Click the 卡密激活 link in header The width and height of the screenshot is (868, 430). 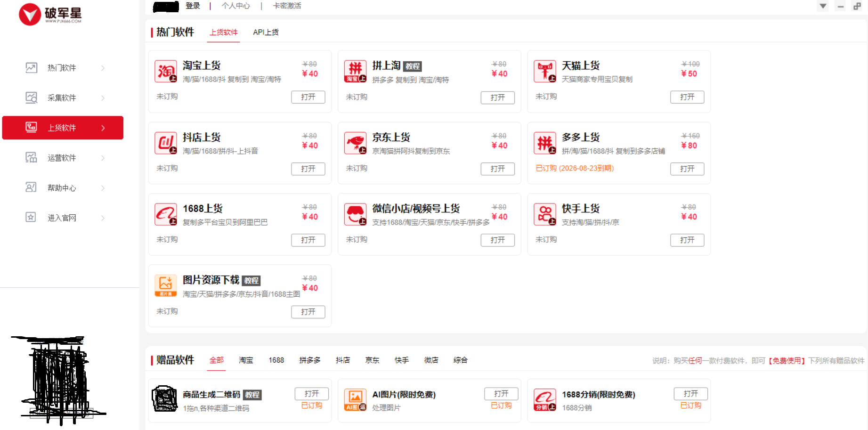[x=287, y=6]
